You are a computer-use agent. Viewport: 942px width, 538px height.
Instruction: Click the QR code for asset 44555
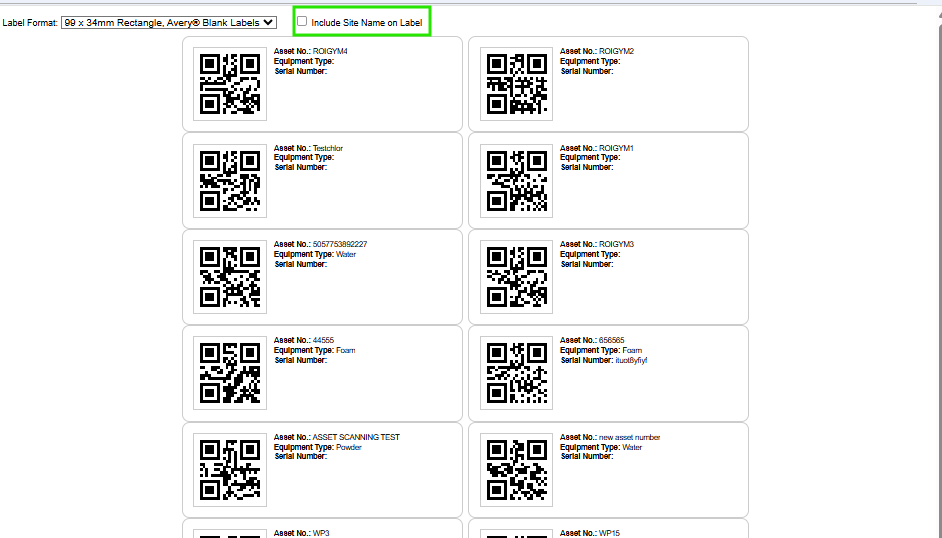tap(229, 373)
